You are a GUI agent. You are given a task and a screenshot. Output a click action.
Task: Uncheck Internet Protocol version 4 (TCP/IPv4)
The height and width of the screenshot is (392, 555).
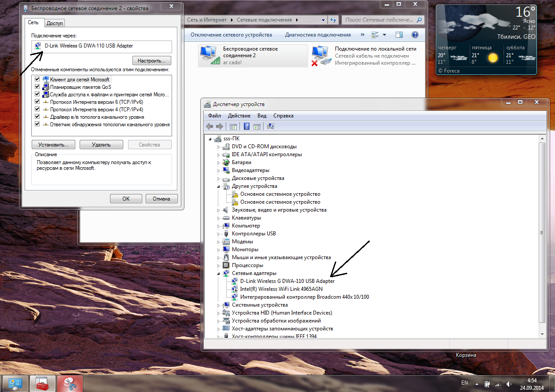coord(37,110)
